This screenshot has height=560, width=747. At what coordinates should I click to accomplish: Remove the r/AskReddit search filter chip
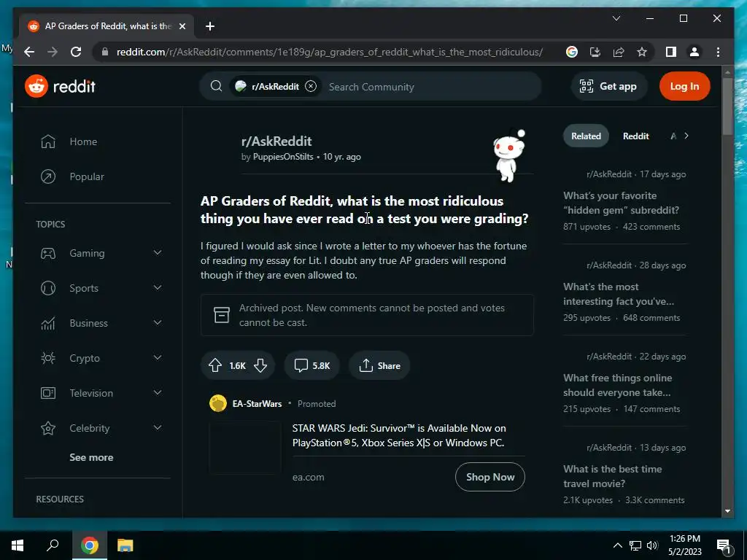pos(311,86)
